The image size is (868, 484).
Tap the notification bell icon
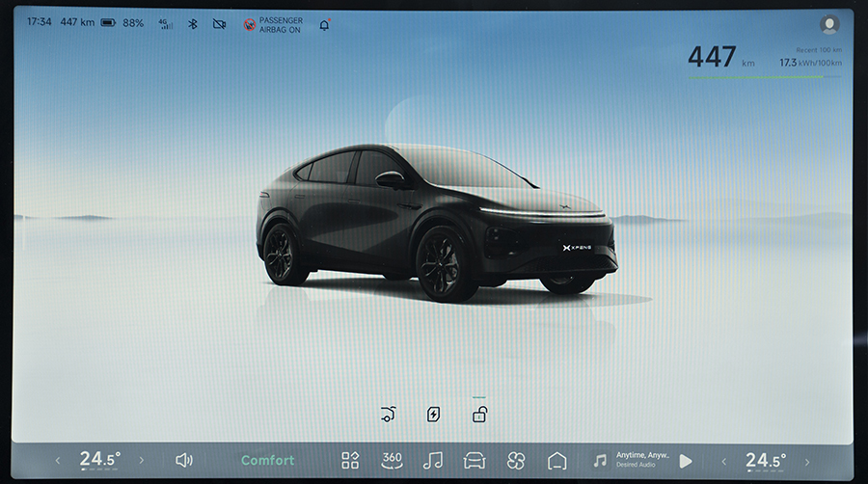coord(324,24)
